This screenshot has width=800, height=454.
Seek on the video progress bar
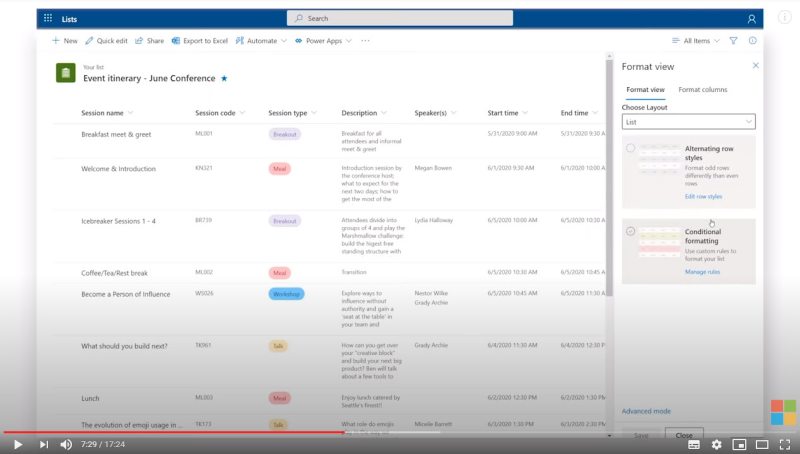(x=400, y=433)
